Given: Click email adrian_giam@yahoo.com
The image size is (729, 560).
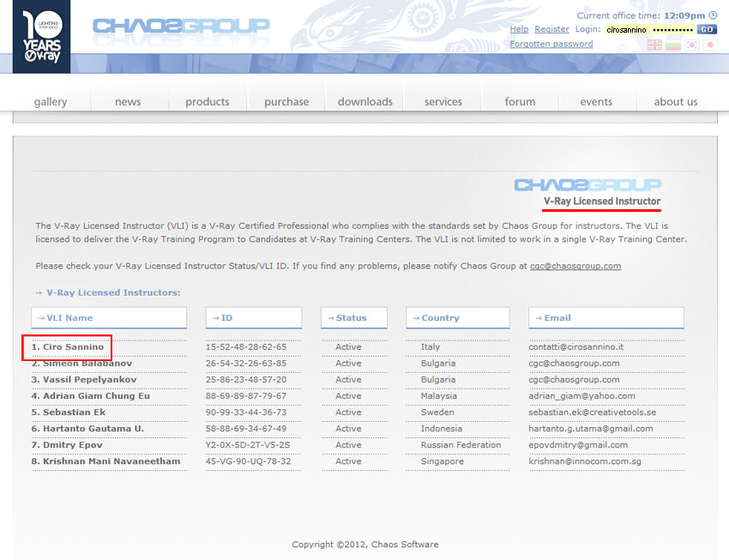Looking at the screenshot, I should (581, 395).
